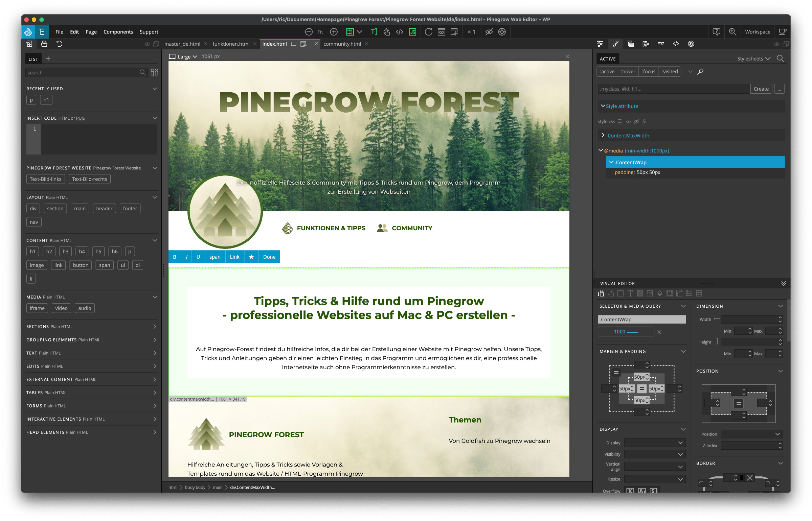Click the pin icon in styles panel
812x521 pixels.
coord(700,71)
